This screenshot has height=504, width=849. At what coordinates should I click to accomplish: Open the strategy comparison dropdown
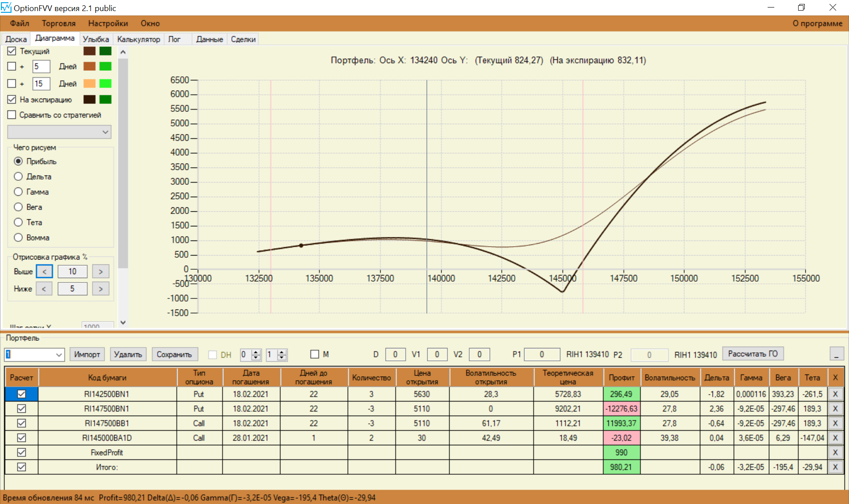click(105, 132)
